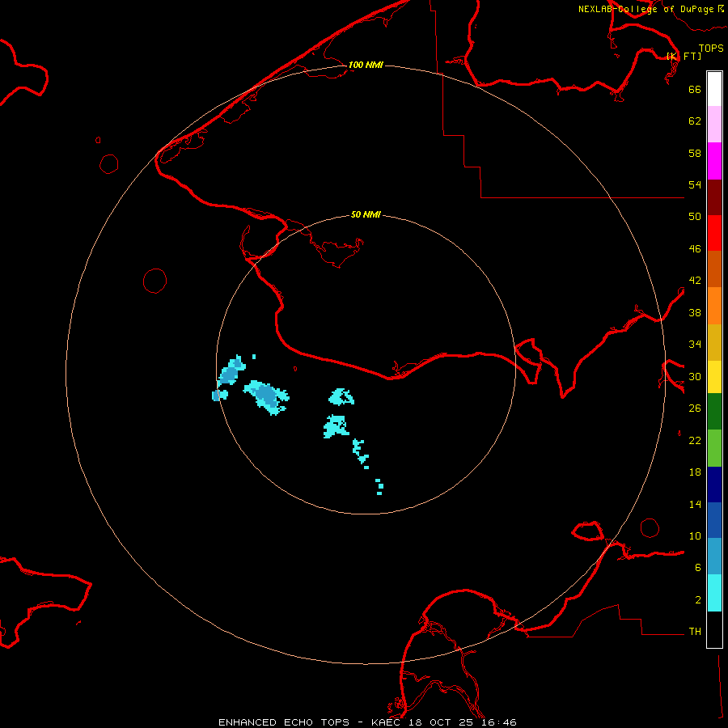
Task: Click the gold color scale segment
Action: (714, 342)
